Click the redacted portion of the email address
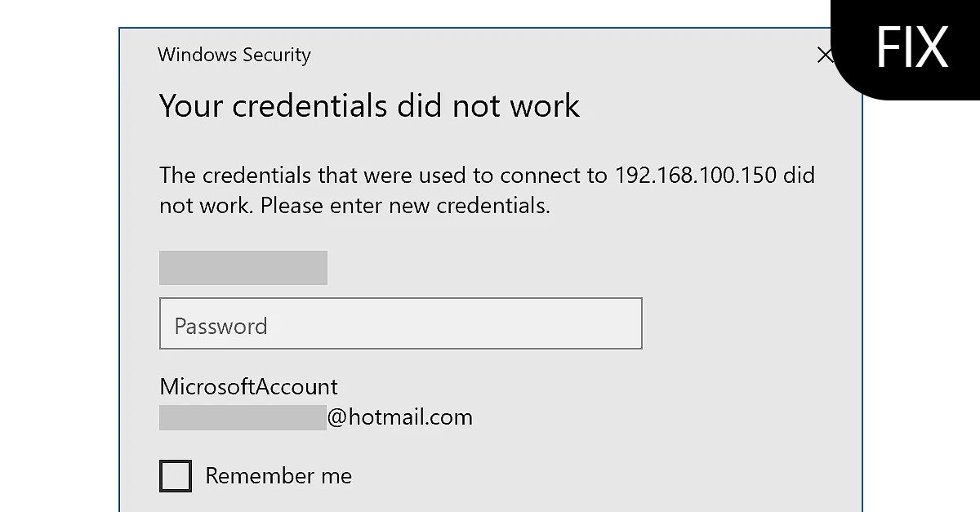The height and width of the screenshot is (512, 980). pyautogui.click(x=243, y=416)
